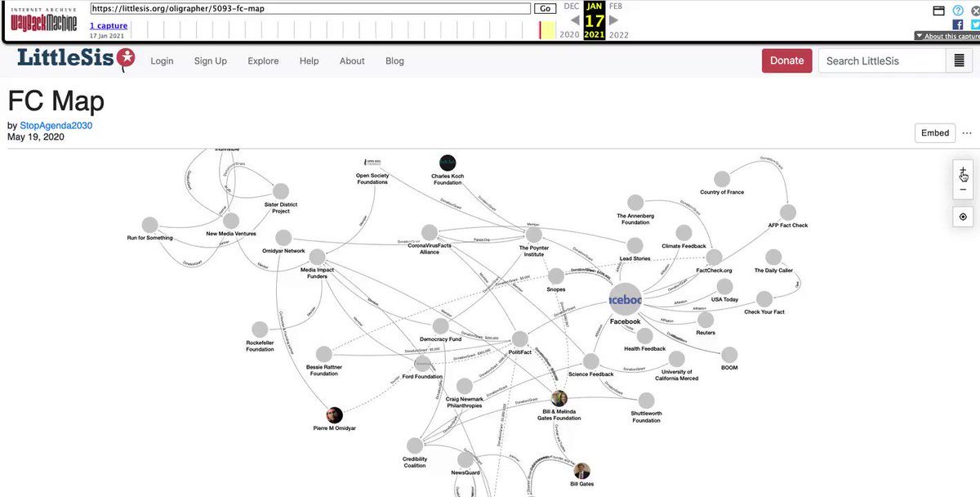
Task: Select the Open Society Foundations logo node
Action: click(372, 163)
